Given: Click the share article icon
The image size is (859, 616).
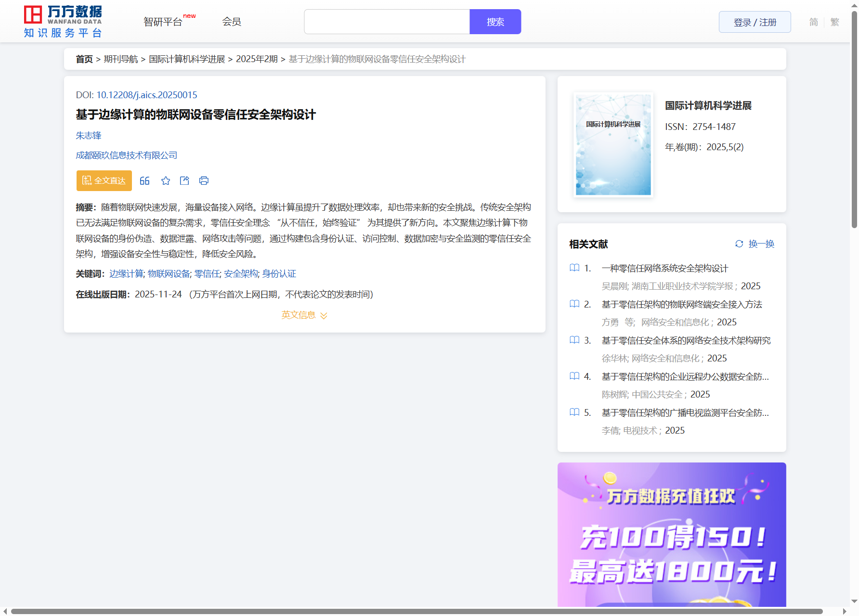Looking at the screenshot, I should pos(184,181).
